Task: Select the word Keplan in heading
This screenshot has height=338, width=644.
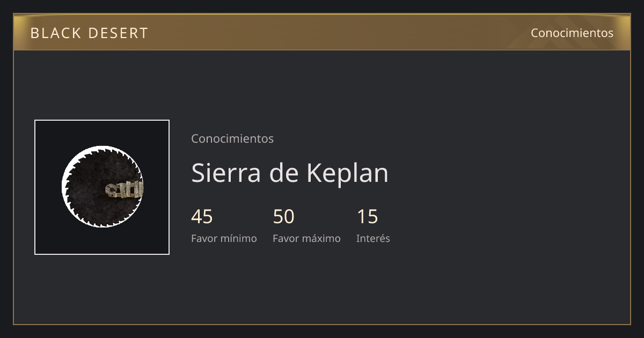Action: pyautogui.click(x=347, y=173)
